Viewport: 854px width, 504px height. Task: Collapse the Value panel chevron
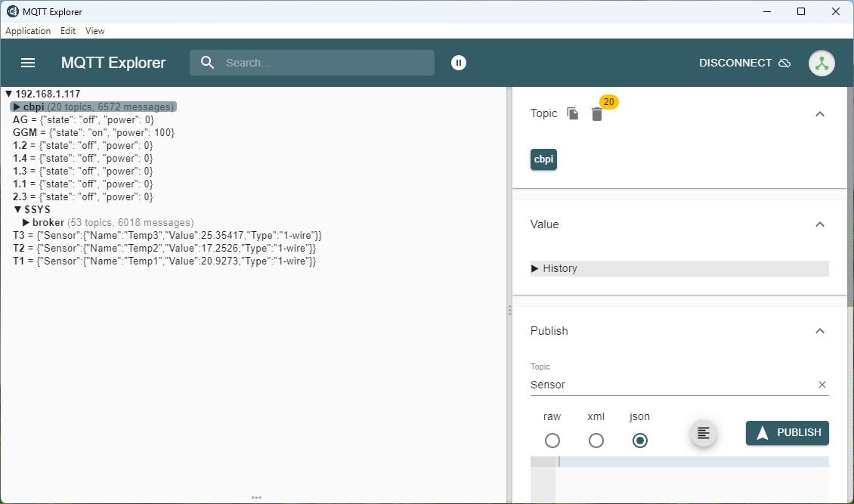click(820, 224)
